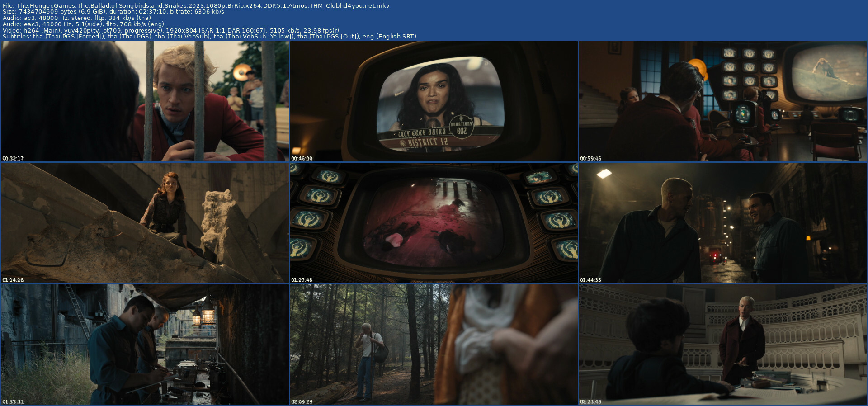
Task: Click the File name line in header
Action: coord(196,6)
